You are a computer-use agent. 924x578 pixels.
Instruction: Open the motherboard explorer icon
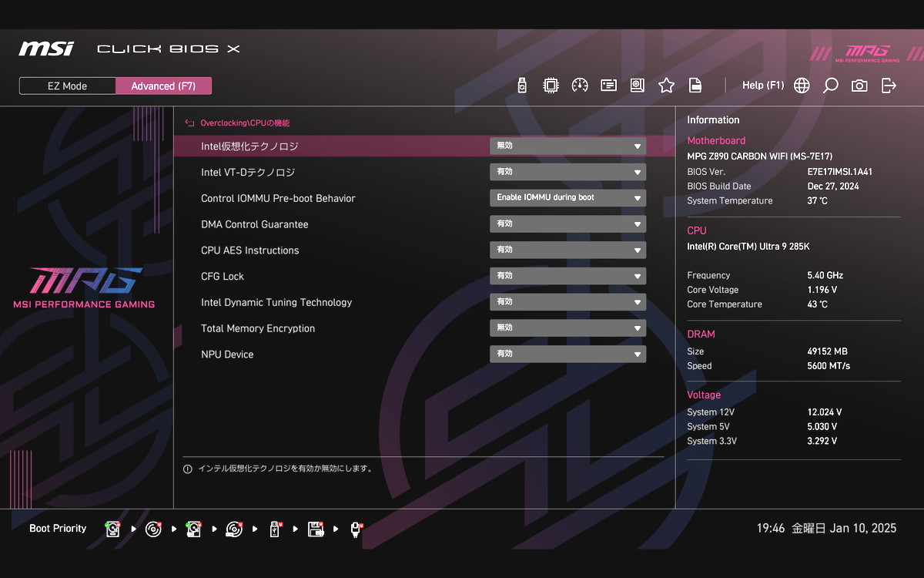pyautogui.click(x=637, y=86)
